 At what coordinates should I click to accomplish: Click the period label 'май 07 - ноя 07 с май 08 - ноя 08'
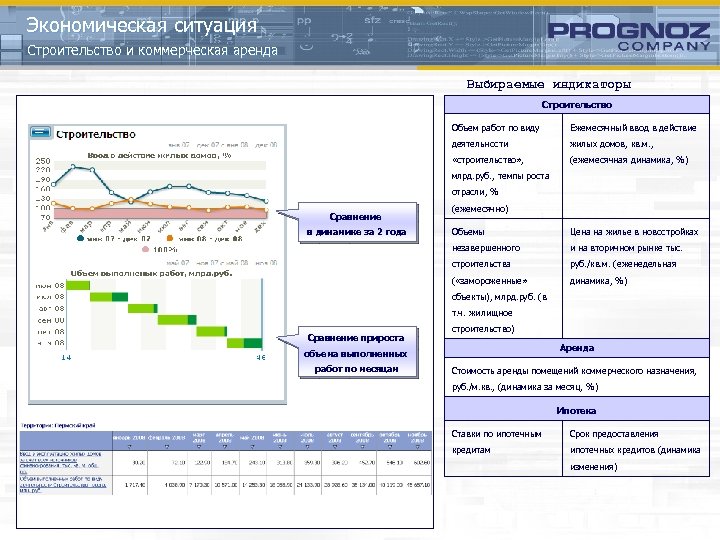[x=222, y=263]
